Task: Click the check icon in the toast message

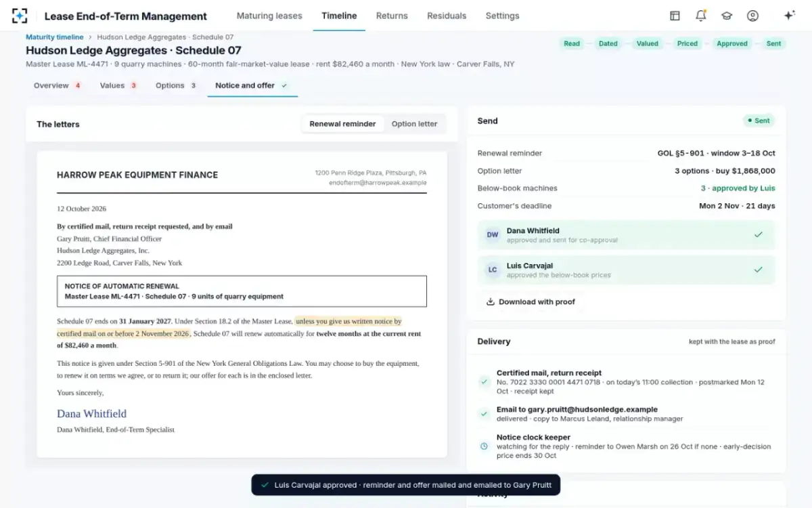Action: coord(265,485)
